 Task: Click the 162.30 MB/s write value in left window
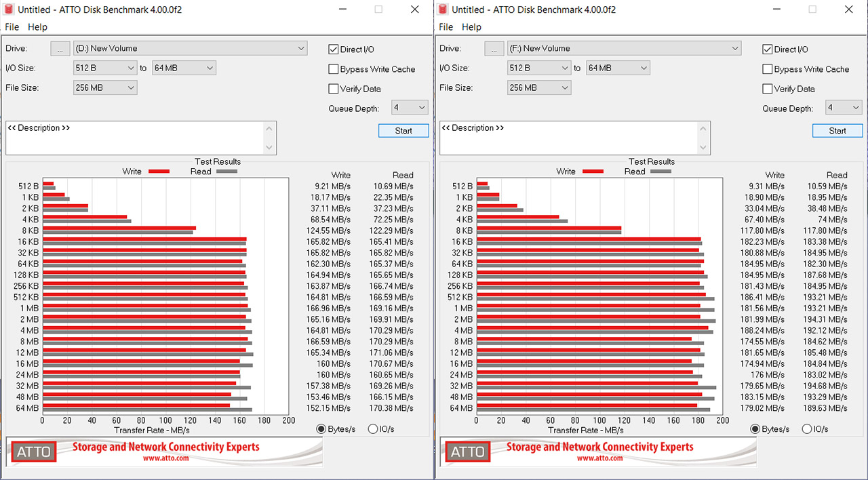(x=328, y=264)
